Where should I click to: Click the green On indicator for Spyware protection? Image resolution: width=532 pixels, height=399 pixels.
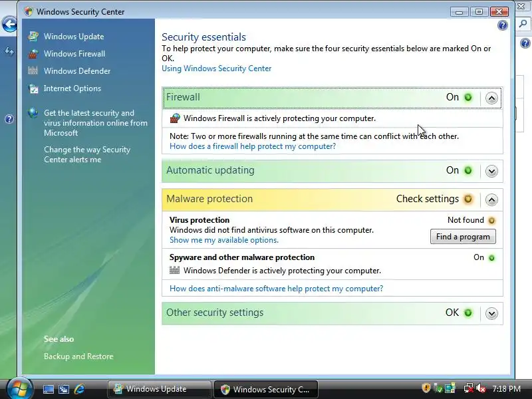[x=491, y=258]
